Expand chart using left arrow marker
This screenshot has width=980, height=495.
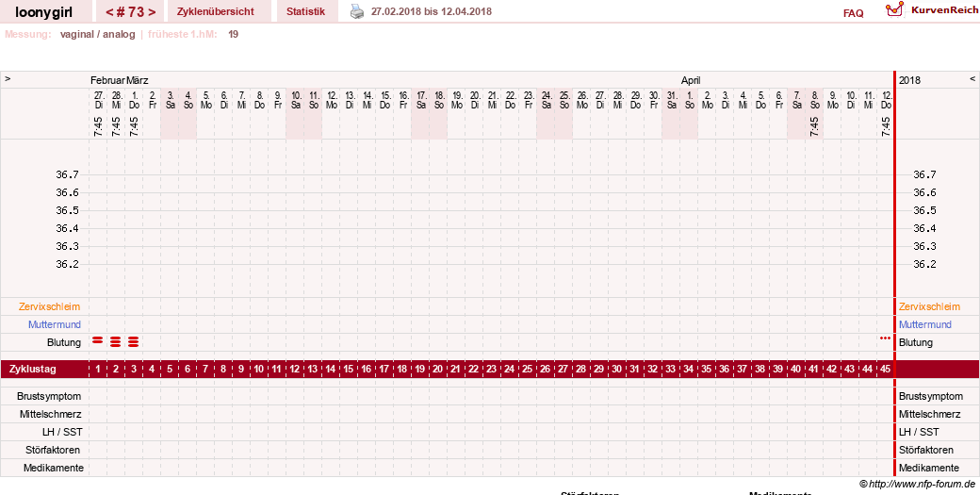pyautogui.click(x=8, y=79)
